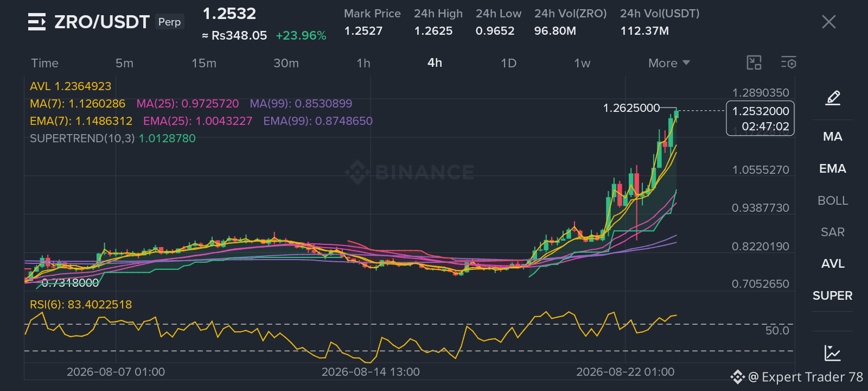
Task: Select the 30m timeframe
Action: pyautogui.click(x=286, y=63)
